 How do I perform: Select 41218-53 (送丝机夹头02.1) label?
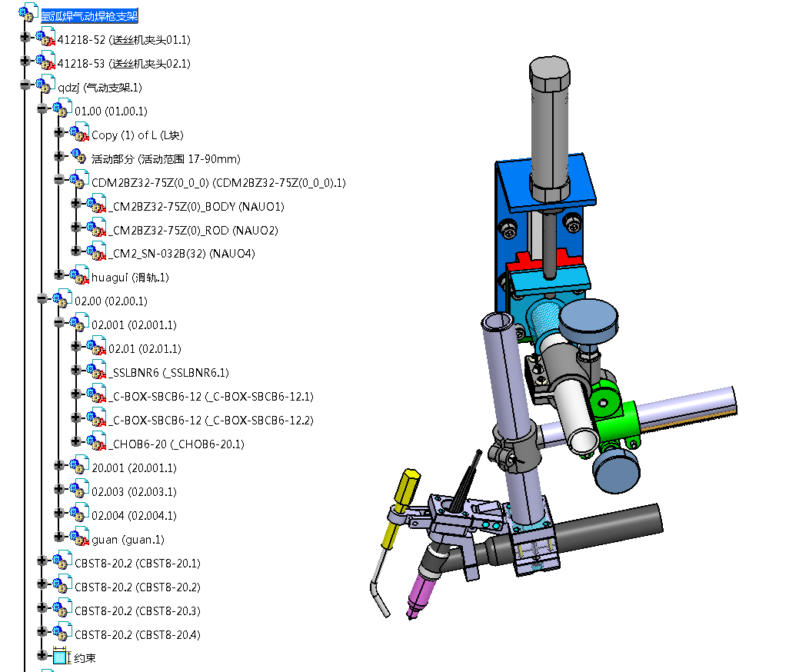(x=124, y=64)
